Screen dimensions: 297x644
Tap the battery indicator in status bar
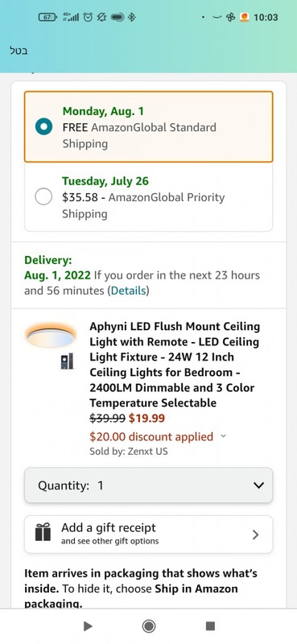(x=47, y=17)
